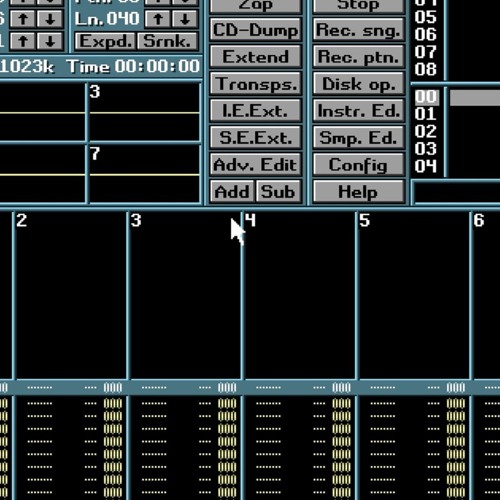
Task: Mute channel 3 via its scope
Action: tap(144, 112)
